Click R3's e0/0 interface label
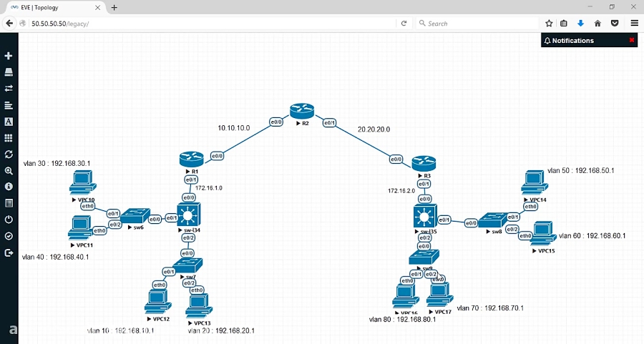The image size is (644, 344). (x=396, y=159)
